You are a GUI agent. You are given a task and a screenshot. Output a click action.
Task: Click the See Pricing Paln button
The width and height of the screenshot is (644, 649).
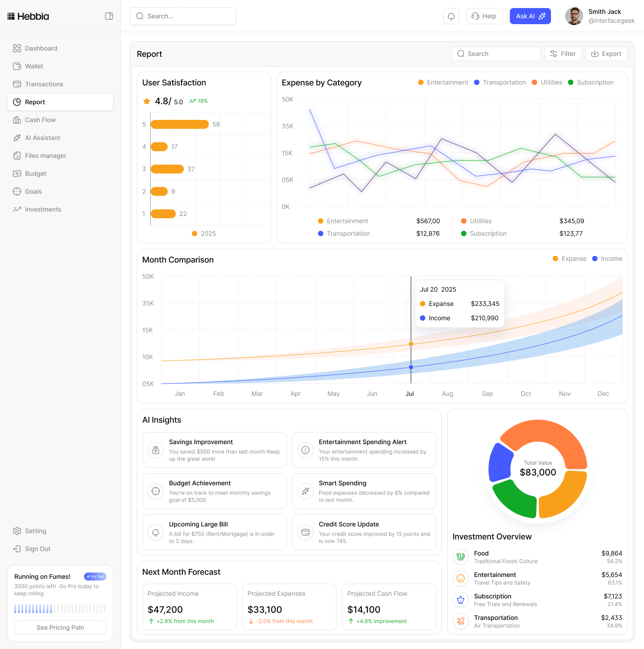[x=60, y=628]
